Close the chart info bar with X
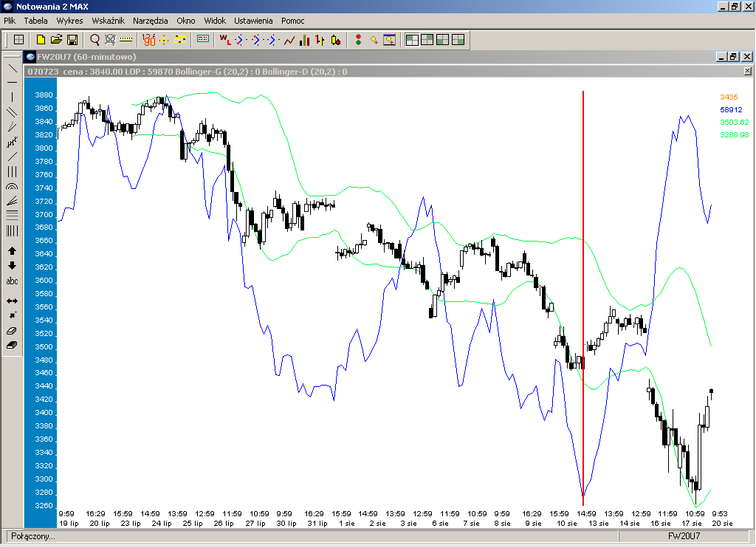 point(747,72)
